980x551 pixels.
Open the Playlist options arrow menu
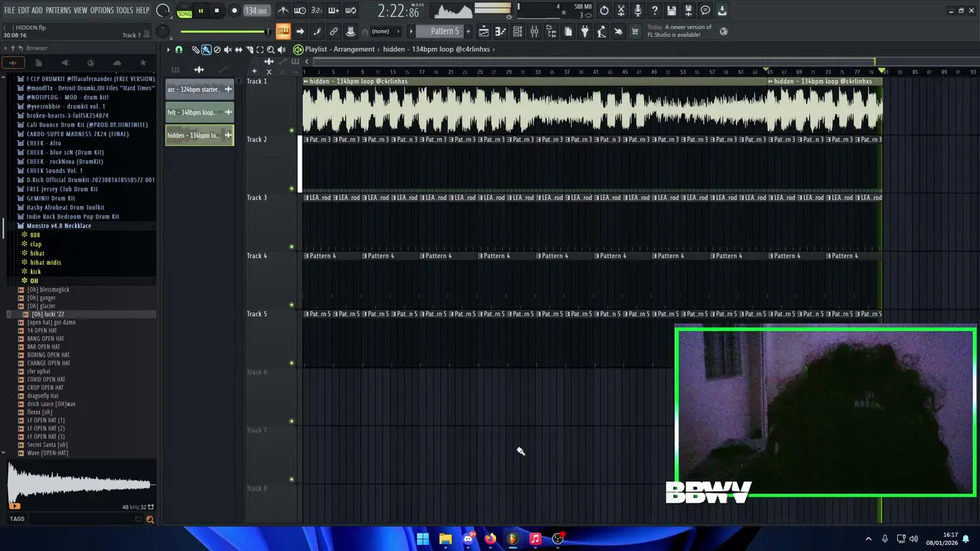[x=168, y=50]
